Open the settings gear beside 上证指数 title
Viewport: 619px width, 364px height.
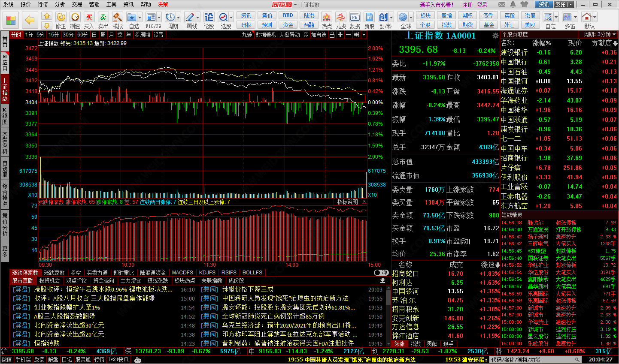coord(495,36)
